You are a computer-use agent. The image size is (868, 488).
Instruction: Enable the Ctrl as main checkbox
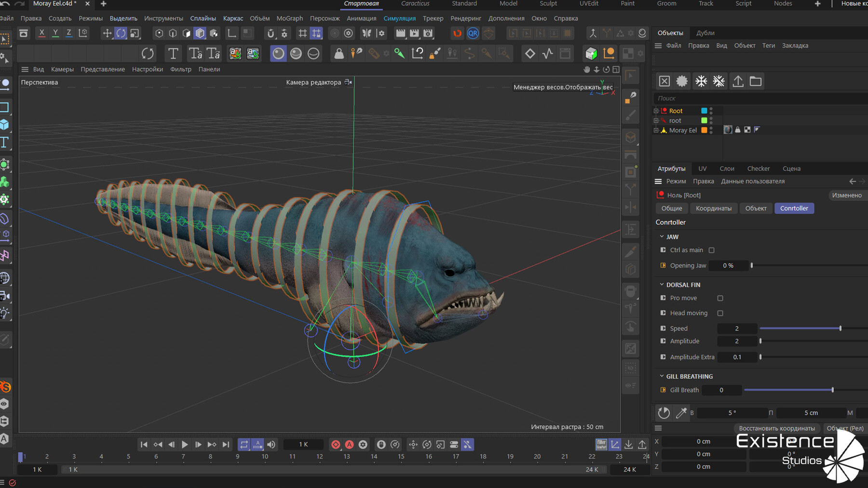712,250
